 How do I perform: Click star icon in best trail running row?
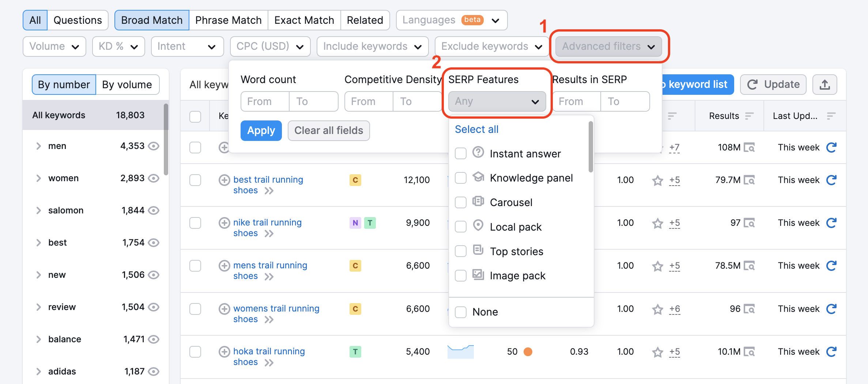[x=657, y=180]
